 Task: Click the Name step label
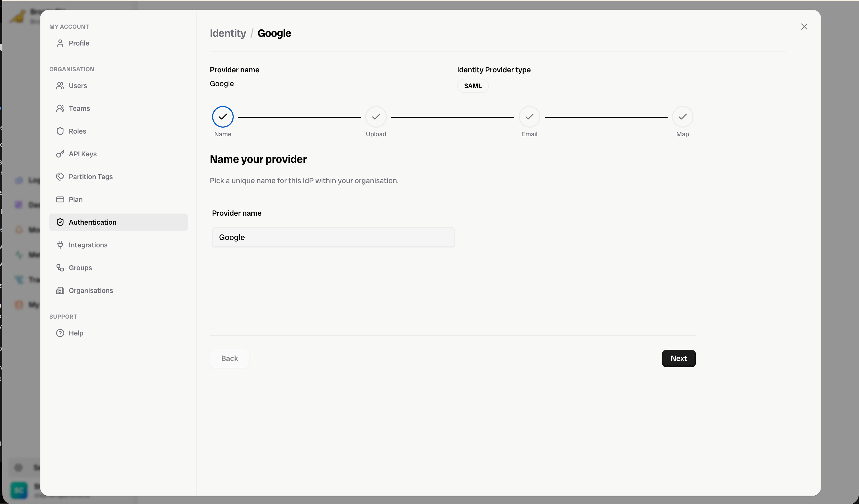tap(223, 134)
